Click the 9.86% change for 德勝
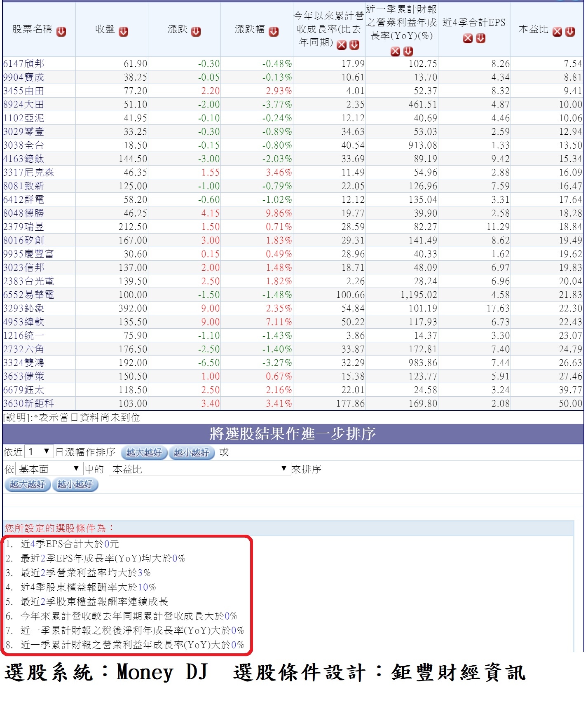This screenshot has height=704, width=588. (279, 213)
